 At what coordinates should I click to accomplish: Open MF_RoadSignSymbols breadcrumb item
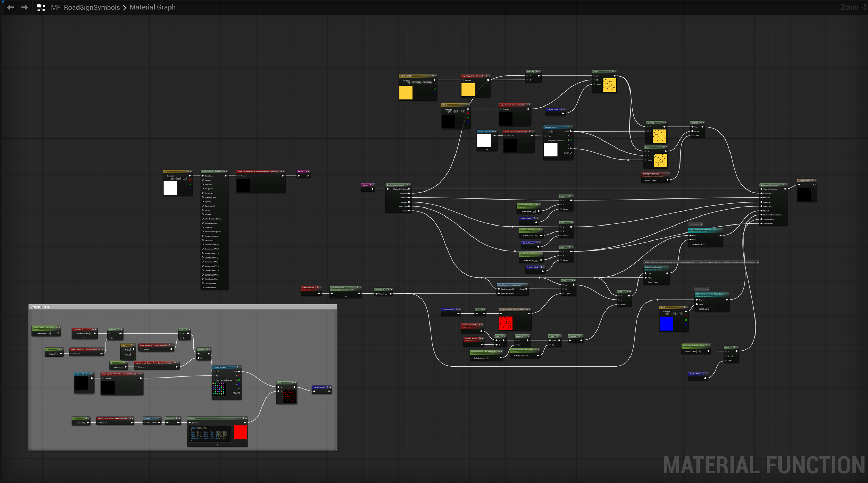click(x=85, y=7)
